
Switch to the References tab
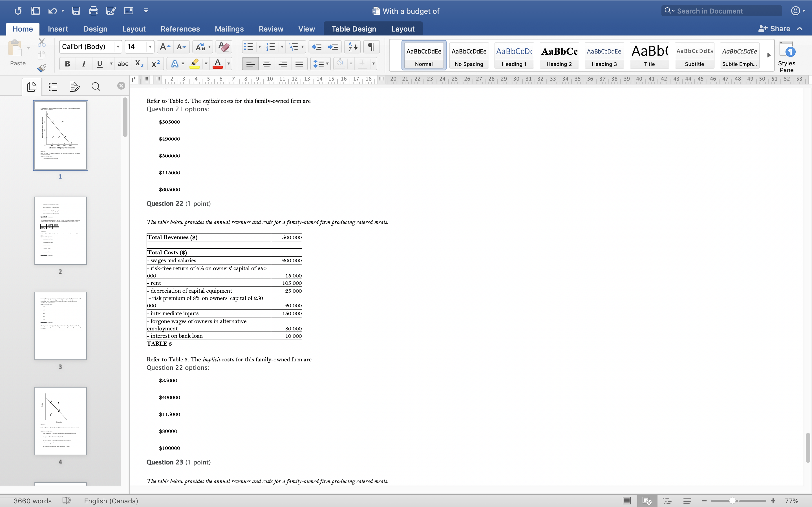pos(180,29)
